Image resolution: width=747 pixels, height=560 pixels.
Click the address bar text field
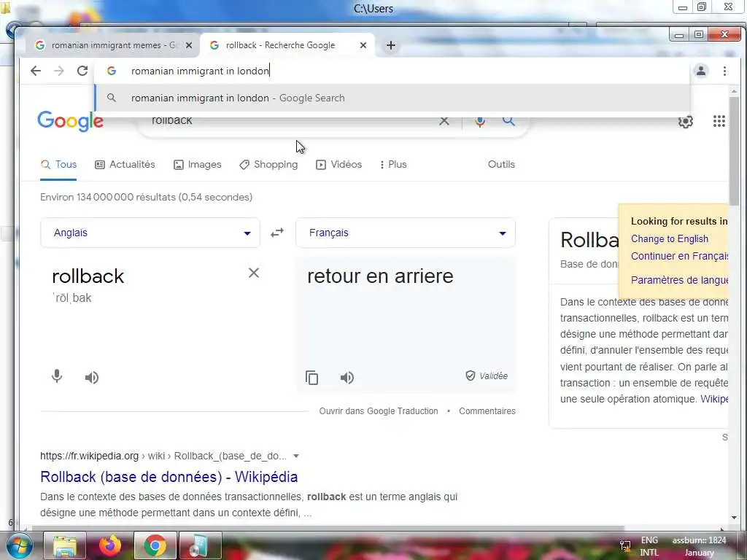point(392,71)
